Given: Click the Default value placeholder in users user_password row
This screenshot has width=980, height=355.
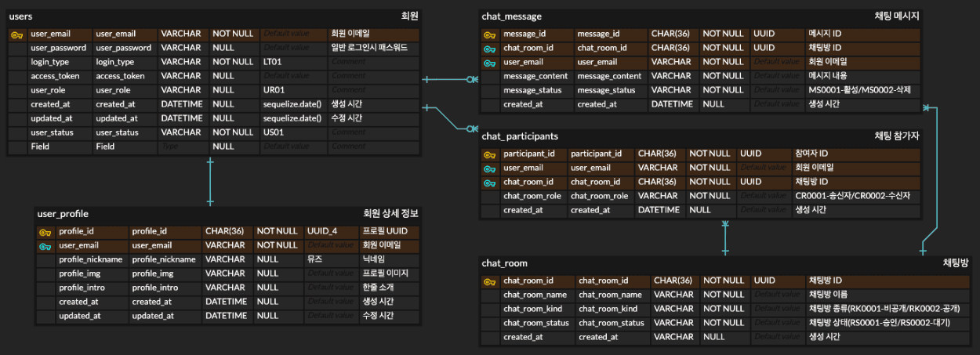Looking at the screenshot, I should 287,48.
